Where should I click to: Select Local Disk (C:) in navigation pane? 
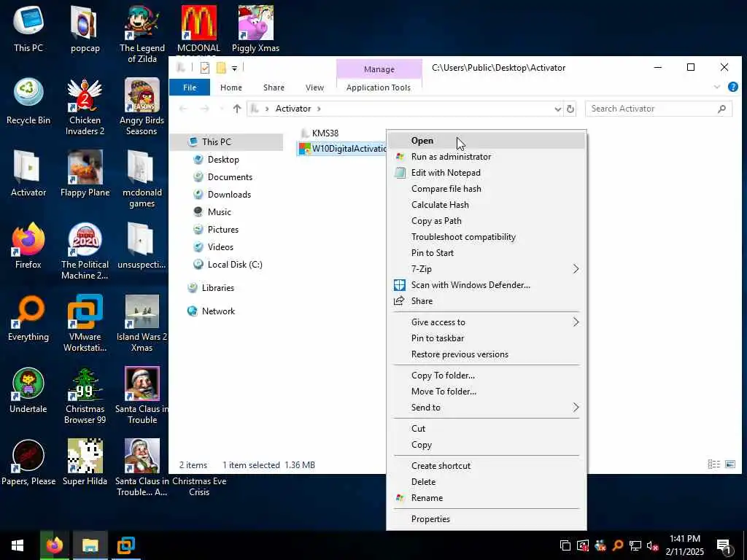click(x=234, y=264)
